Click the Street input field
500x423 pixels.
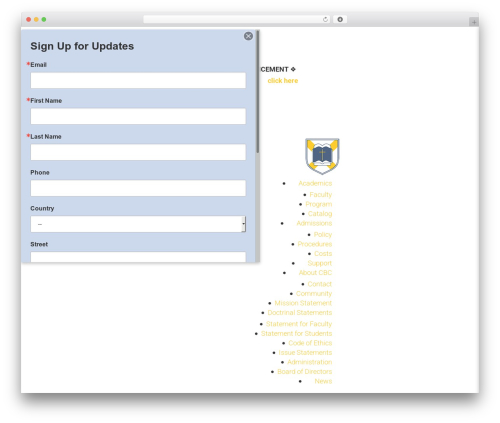(x=138, y=257)
